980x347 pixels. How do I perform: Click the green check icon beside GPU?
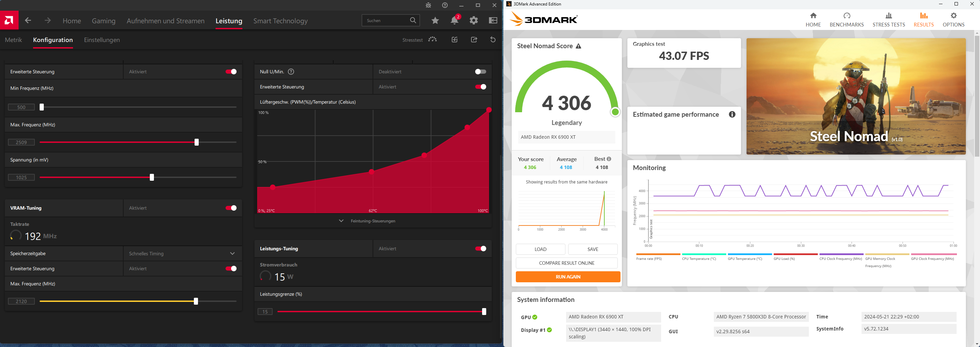[535, 317]
